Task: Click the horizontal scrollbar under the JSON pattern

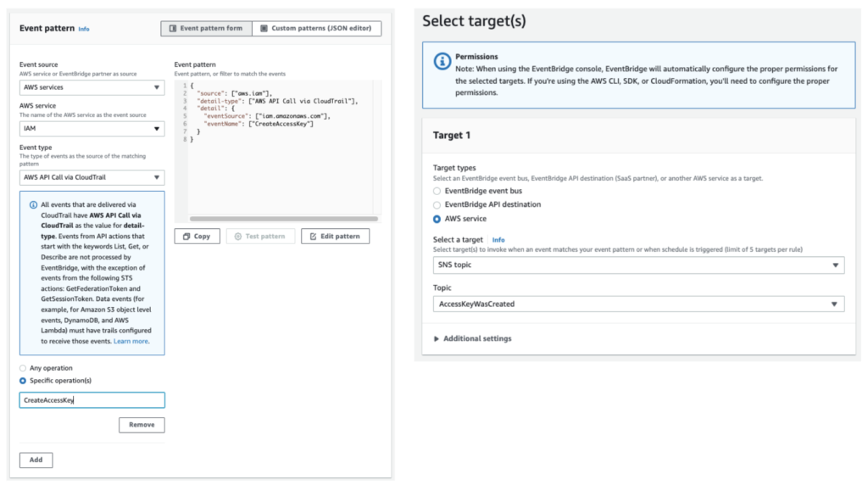Action: [283, 219]
